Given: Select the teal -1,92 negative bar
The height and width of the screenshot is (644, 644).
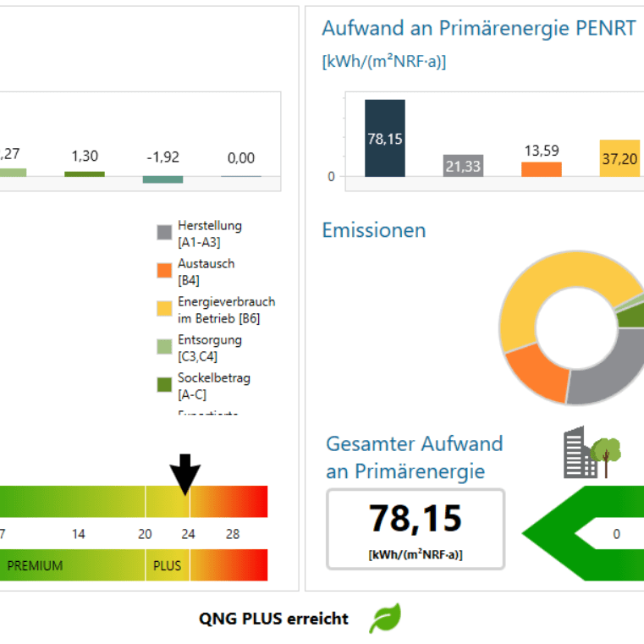Looking at the screenshot, I should 162,179.
